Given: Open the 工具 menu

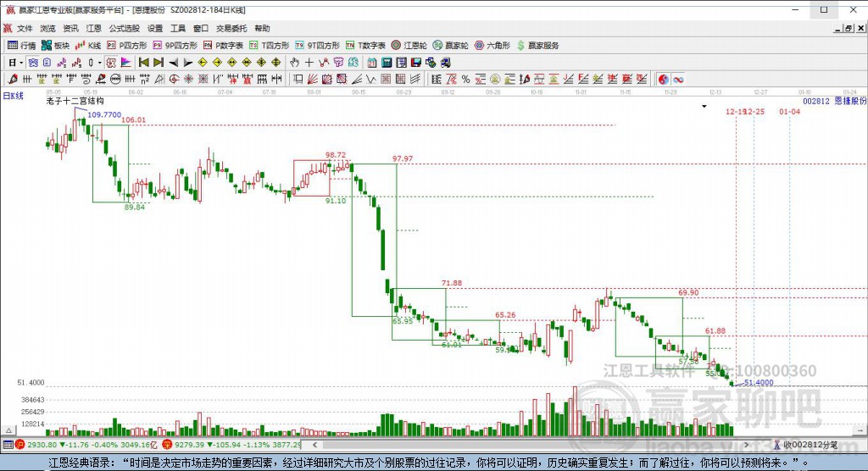Looking at the screenshot, I should (178, 28).
